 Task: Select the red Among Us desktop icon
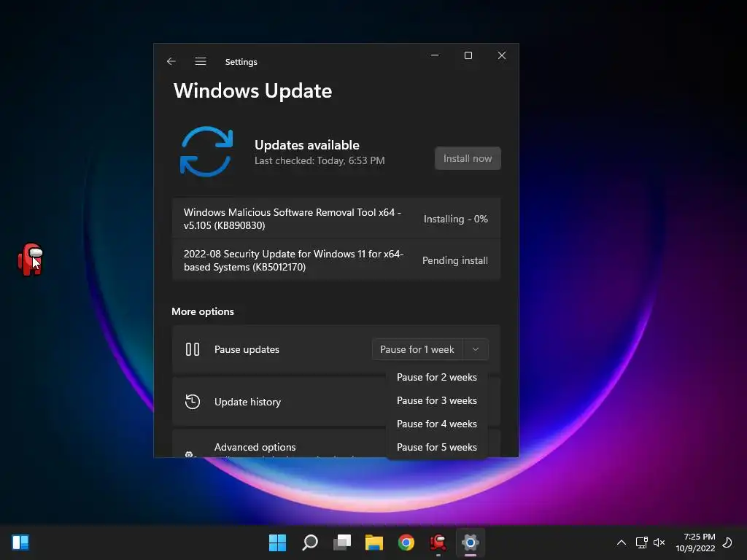(31, 260)
